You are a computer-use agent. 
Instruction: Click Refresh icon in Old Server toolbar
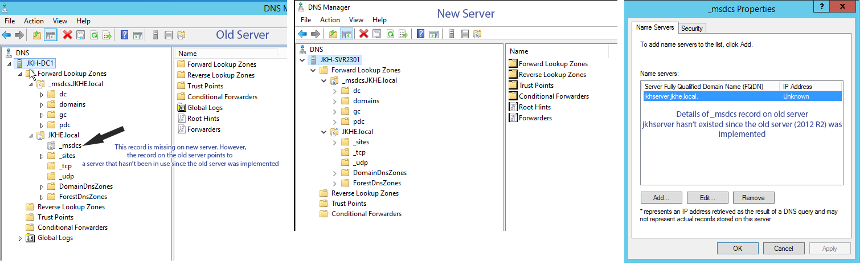93,35
